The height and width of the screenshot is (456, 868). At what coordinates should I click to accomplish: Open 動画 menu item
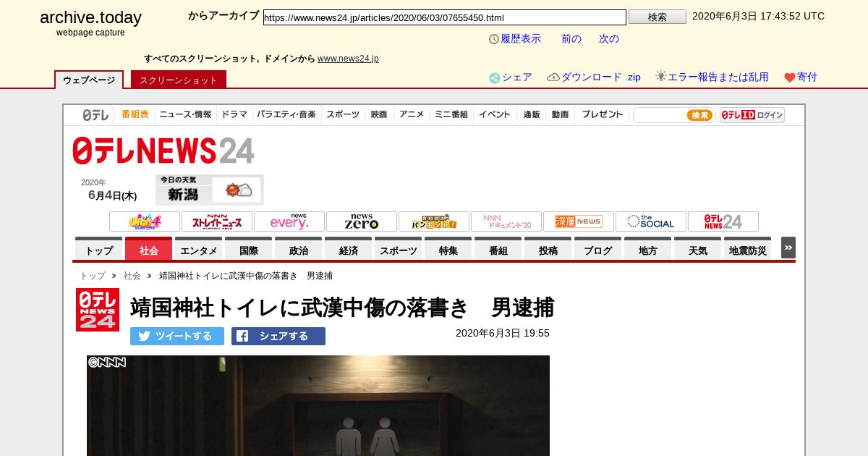561,114
